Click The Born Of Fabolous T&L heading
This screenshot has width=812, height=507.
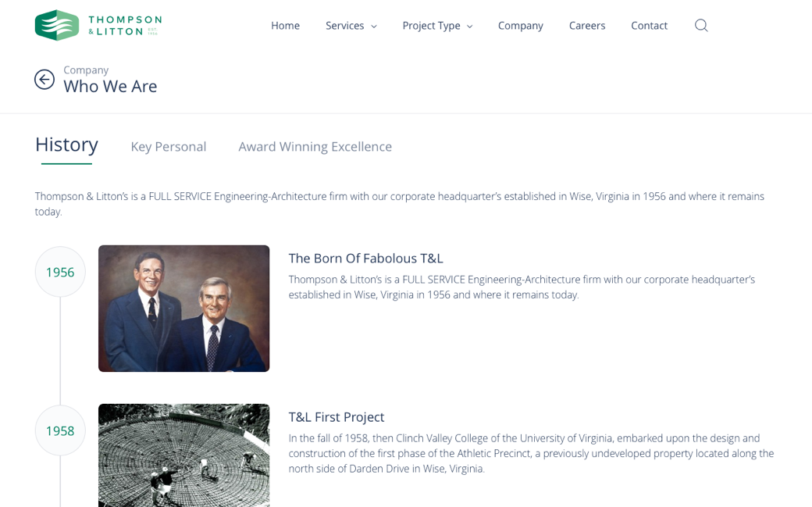coord(365,258)
